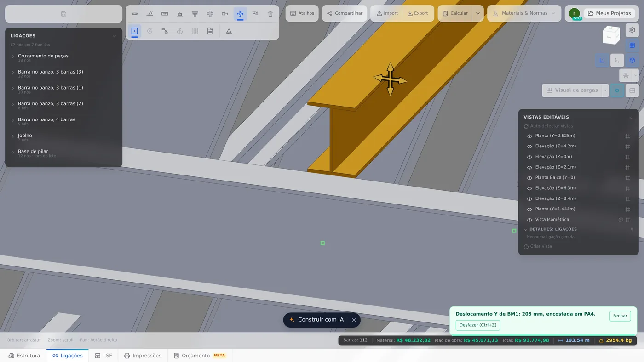Screen dimensions: 644x362
Task: Select the move tool with four arrows
Action: (240, 14)
